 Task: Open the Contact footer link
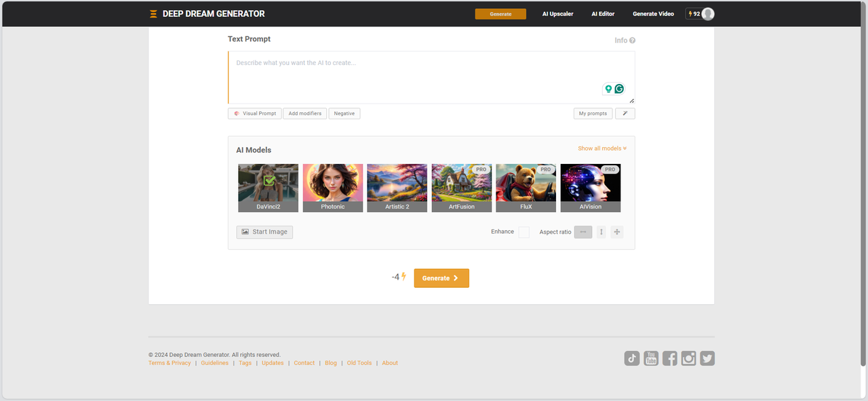point(304,363)
